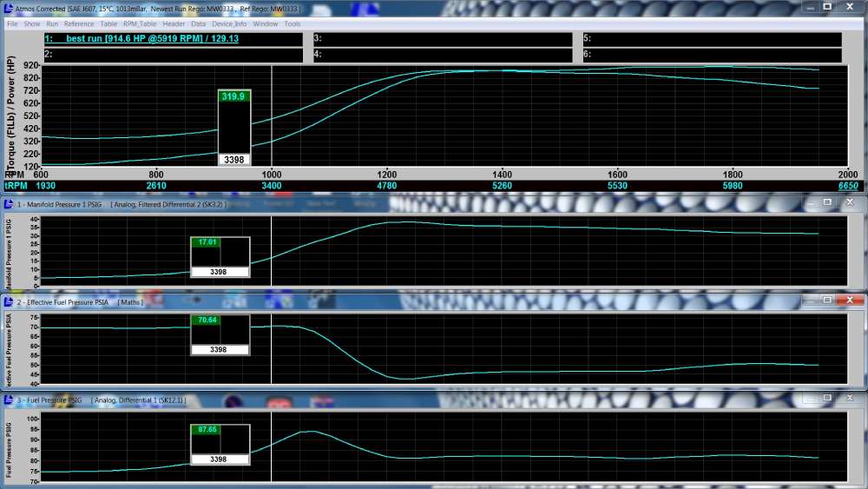Click the Effective Fuel Pressure window icon
Viewport: 868px width, 489px height.
(x=9, y=301)
